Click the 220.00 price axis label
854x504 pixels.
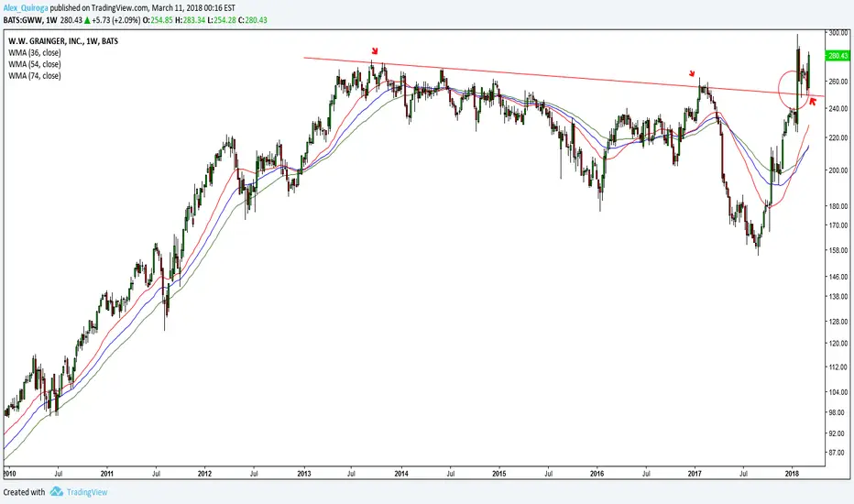(x=838, y=138)
